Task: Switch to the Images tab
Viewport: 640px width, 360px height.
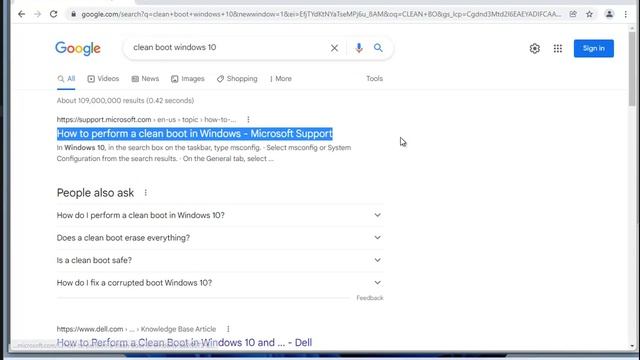Action: click(x=188, y=79)
